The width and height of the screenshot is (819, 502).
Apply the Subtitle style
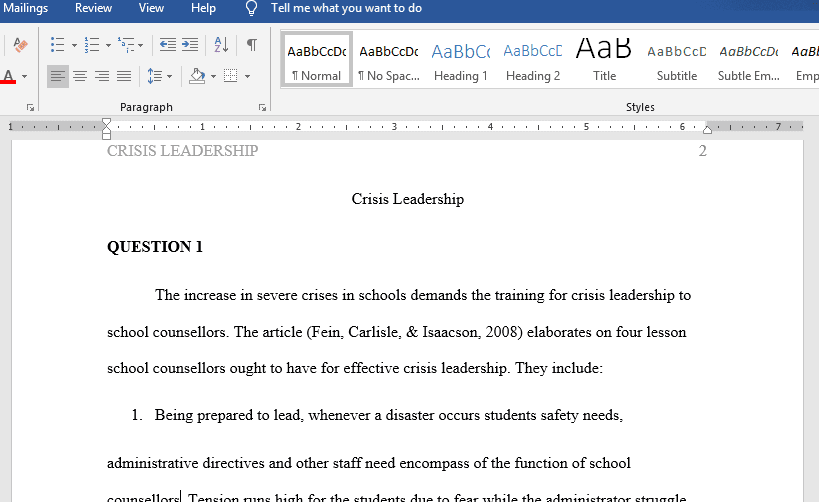pos(676,59)
